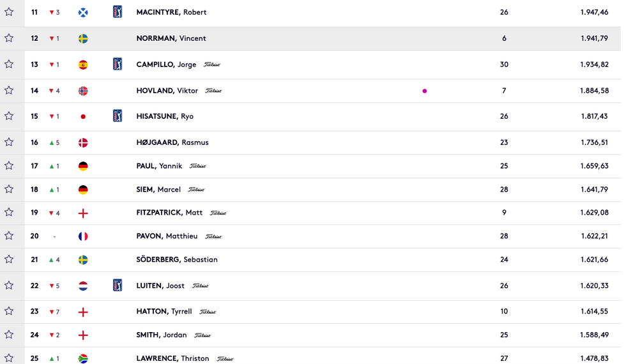This screenshot has height=364, width=626.
Task: Click PGA Tour badge next to Hisatsune
Action: (x=118, y=116)
